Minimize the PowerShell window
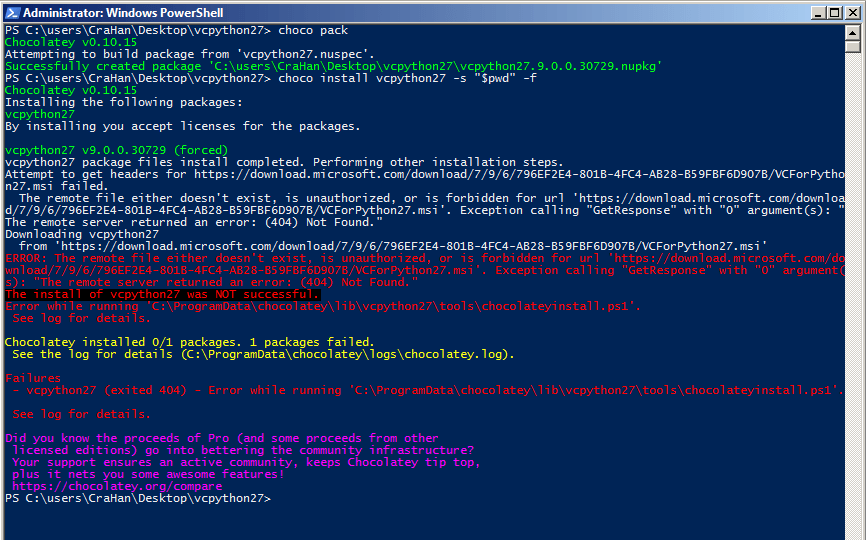This screenshot has height=540, width=866. point(819,13)
